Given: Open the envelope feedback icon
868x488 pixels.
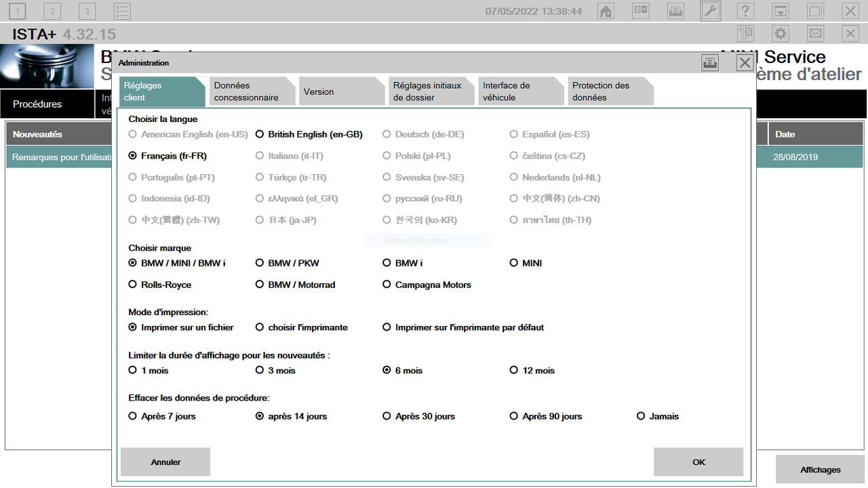Looking at the screenshot, I should 815,33.
